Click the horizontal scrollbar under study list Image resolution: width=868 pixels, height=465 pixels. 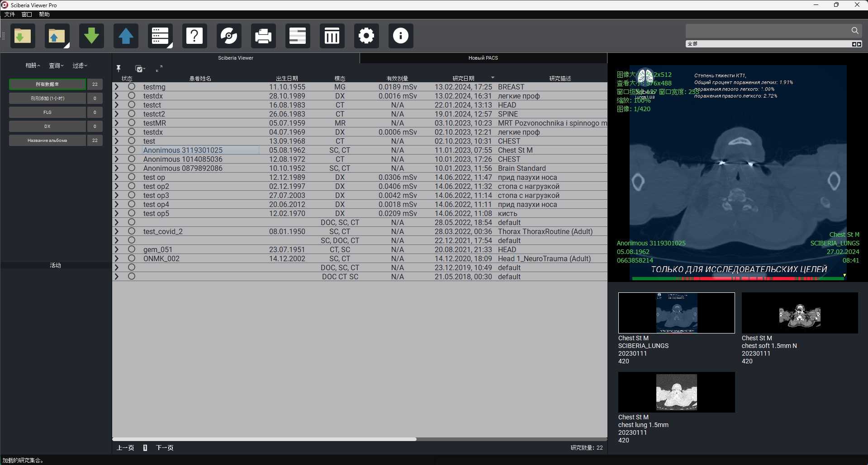(265, 439)
